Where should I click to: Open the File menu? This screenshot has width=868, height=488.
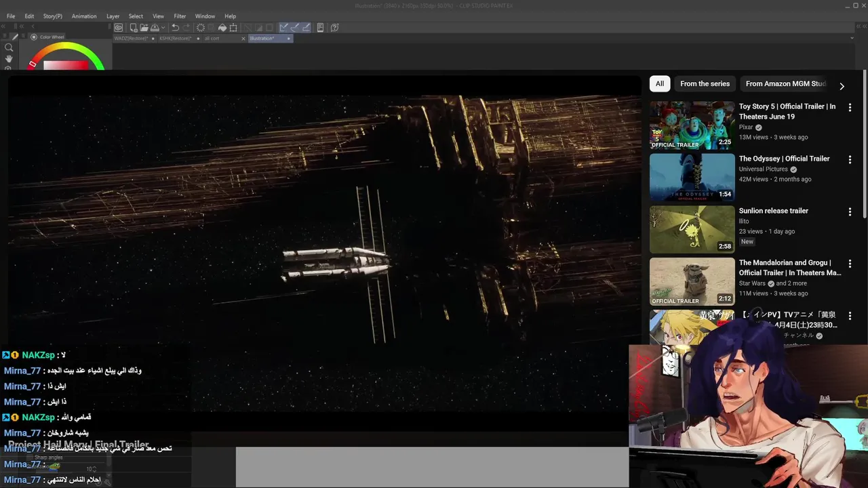(11, 16)
